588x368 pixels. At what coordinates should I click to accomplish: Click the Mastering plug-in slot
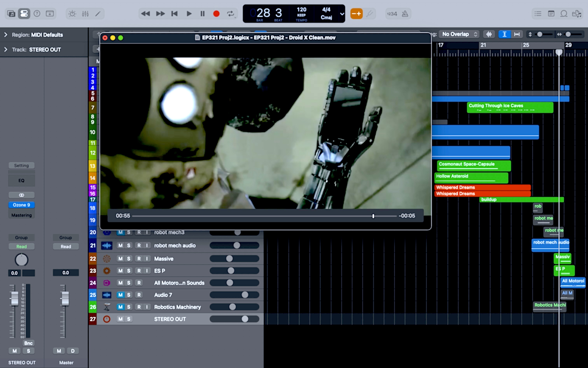pyautogui.click(x=21, y=215)
